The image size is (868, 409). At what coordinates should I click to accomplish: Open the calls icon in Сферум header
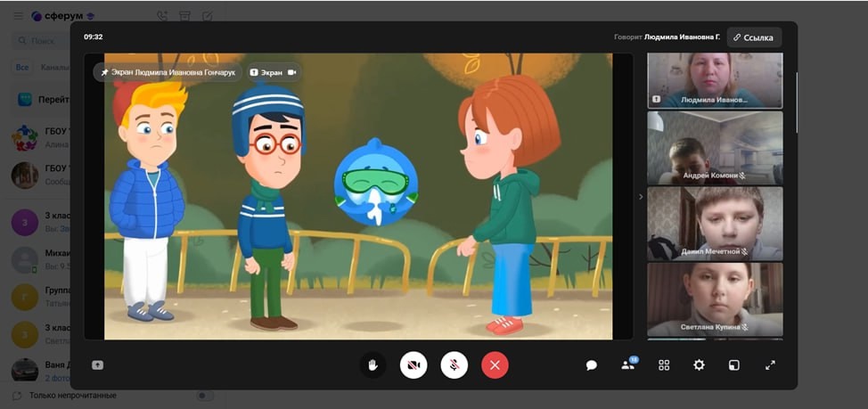161,16
